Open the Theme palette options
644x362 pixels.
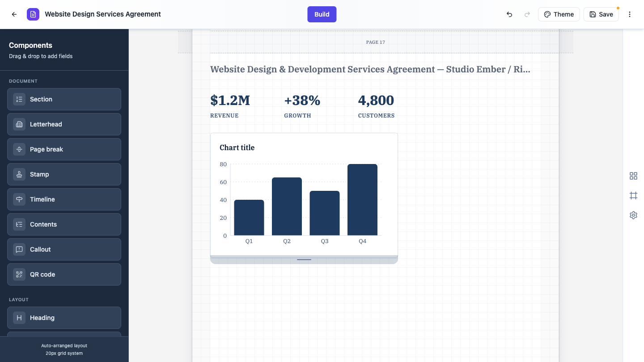[559, 14]
